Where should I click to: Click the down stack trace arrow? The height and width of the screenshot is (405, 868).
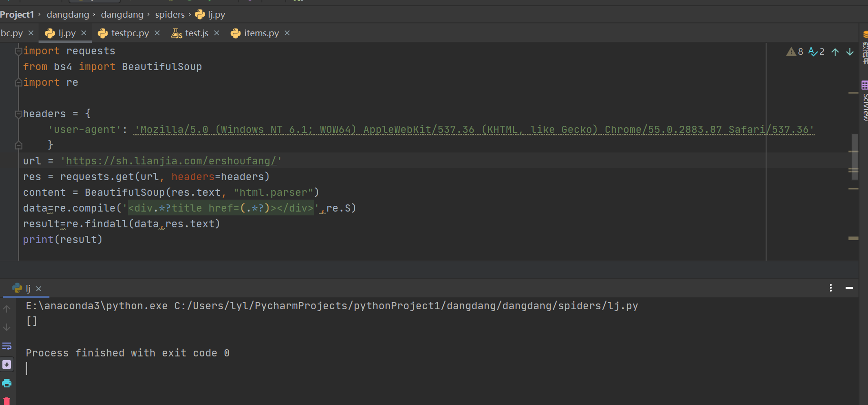7,327
